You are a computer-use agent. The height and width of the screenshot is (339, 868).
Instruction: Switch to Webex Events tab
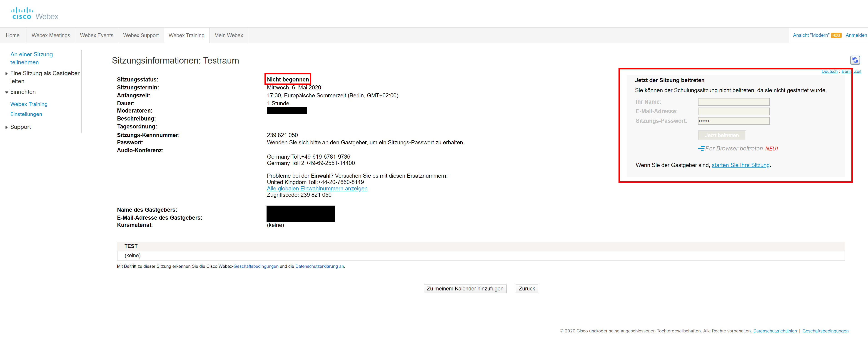97,35
